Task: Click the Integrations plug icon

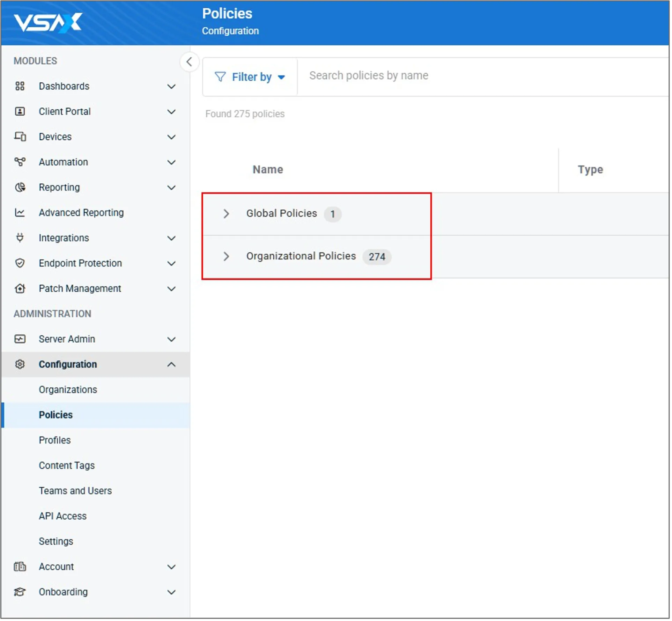Action: [20, 238]
